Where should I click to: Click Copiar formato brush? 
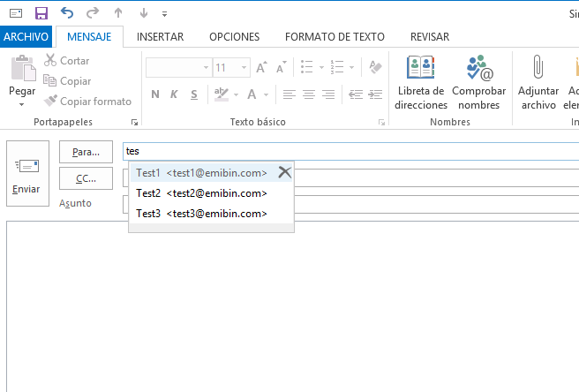coord(87,102)
